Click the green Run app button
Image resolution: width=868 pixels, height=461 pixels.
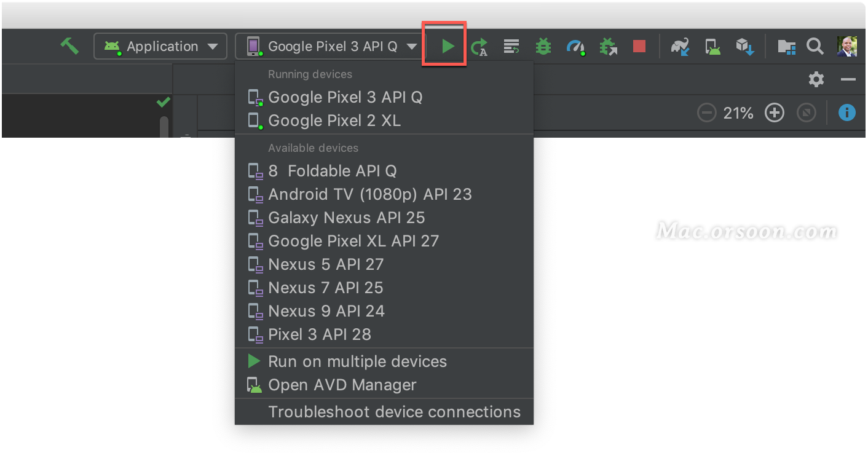[448, 46]
